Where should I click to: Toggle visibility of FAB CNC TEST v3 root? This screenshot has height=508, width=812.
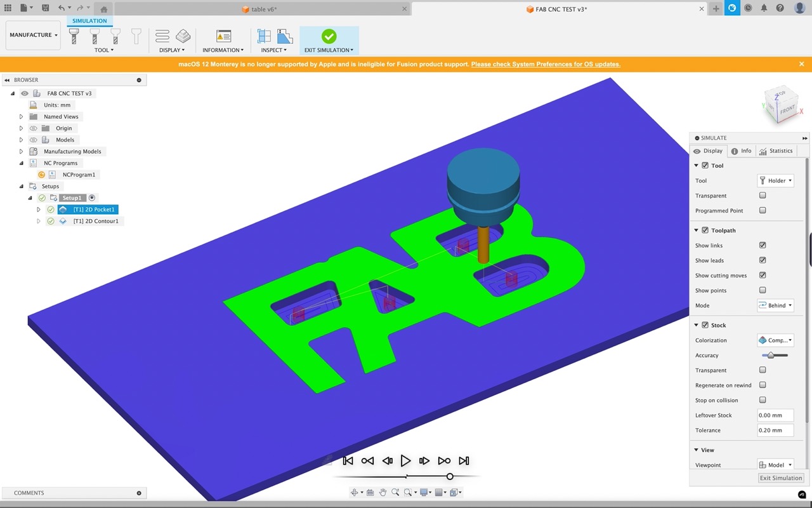point(25,93)
